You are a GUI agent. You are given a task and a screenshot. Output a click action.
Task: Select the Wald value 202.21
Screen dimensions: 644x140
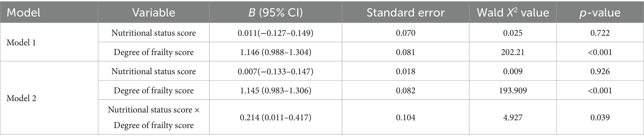[x=513, y=52]
